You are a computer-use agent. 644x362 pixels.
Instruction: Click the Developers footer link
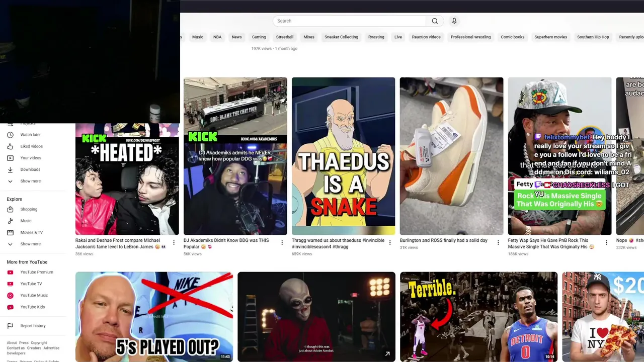click(16, 353)
